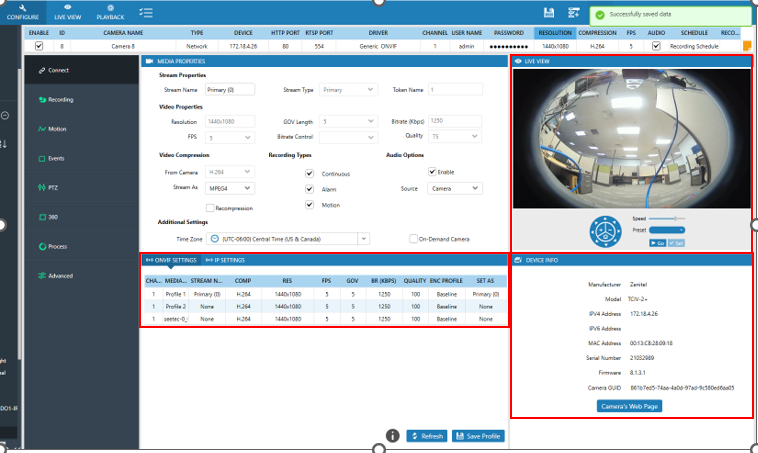Screen dimensions: 758x453
Task: Open the PTZ sidebar section
Action: [52, 187]
